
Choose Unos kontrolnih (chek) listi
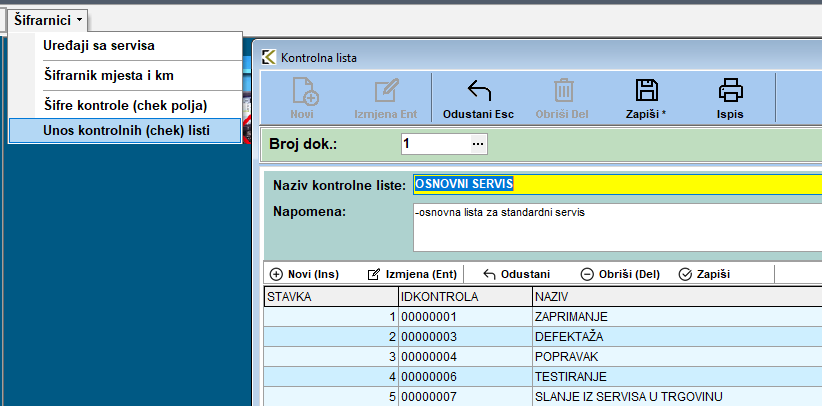125,131
